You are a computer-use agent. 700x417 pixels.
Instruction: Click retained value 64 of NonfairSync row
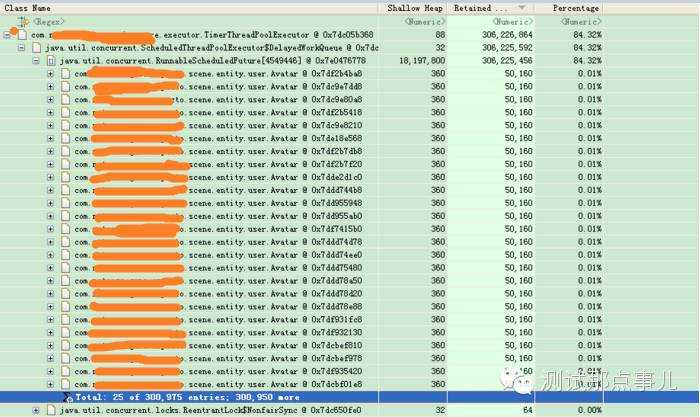tap(528, 410)
